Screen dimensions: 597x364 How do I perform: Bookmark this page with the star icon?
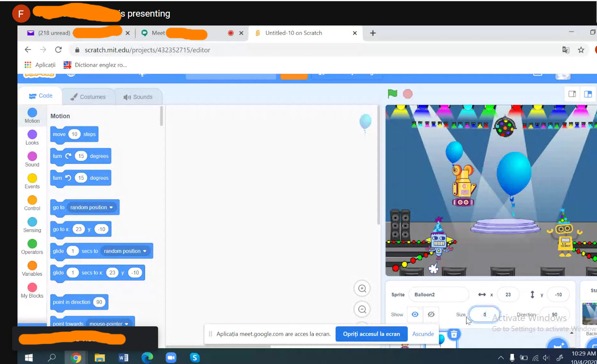coord(581,50)
